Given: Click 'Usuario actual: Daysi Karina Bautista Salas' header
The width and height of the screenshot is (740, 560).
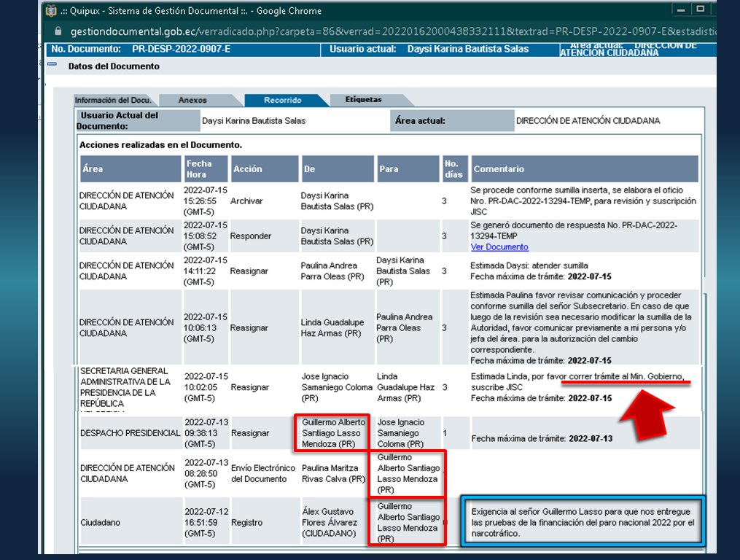Looking at the screenshot, I should click(x=429, y=49).
